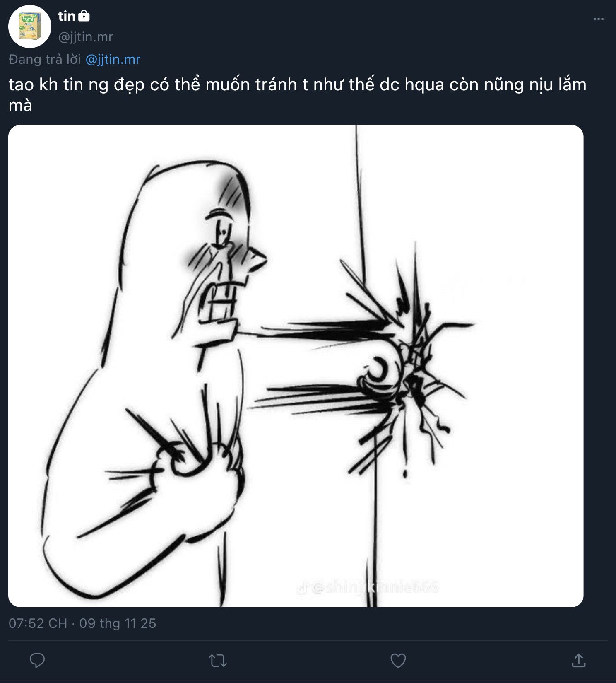Click the lock icon beside the name tin
This screenshot has height=683, width=616.
pos(84,16)
